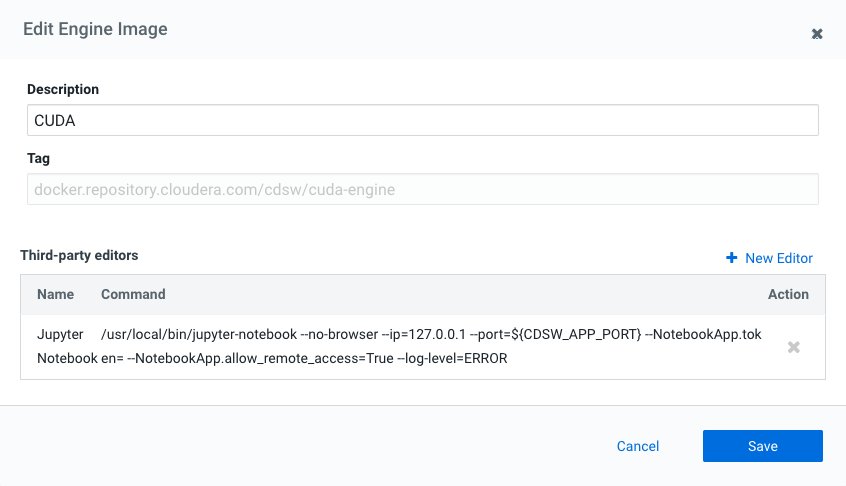846x486 pixels.
Task: Save the engine image changes
Action: pyautogui.click(x=762, y=446)
